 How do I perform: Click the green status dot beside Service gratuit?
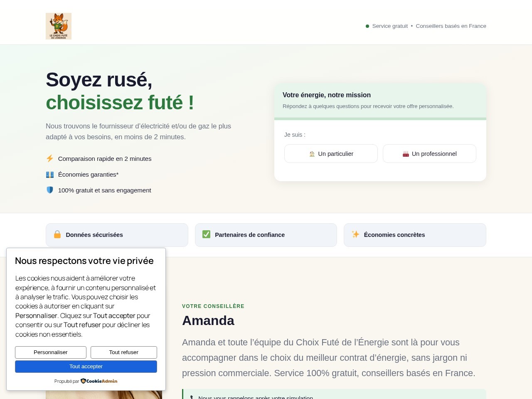[367, 26]
